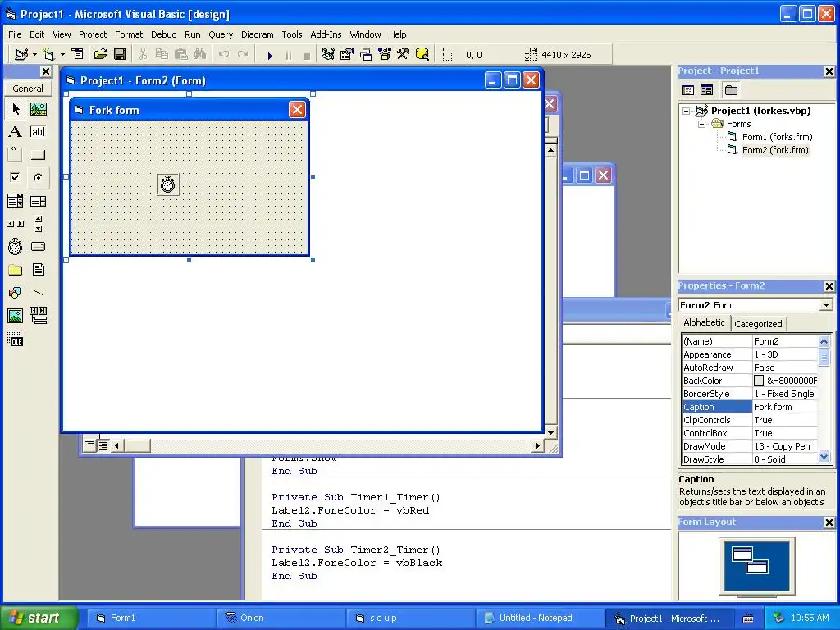Select the Frame tool in toolbox

tap(16, 155)
